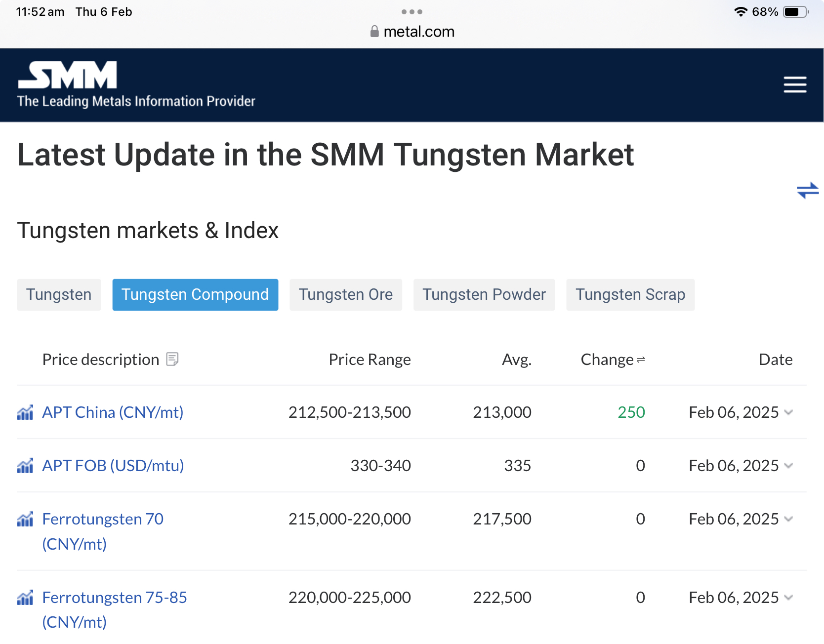Image resolution: width=824 pixels, height=644 pixels.
Task: Expand the Ferrotungsten 75-85 date chevron
Action: click(x=788, y=598)
